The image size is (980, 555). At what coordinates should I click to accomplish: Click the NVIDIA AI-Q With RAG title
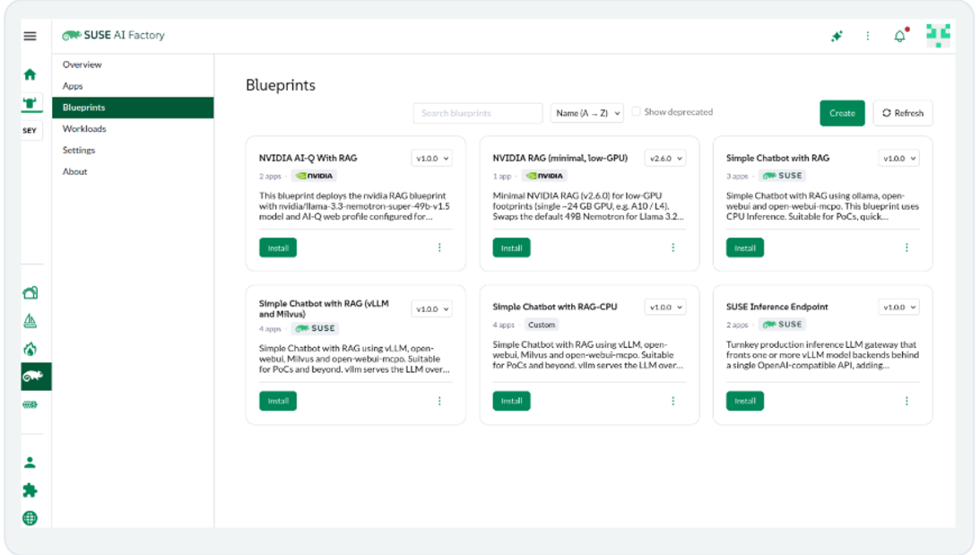point(308,158)
